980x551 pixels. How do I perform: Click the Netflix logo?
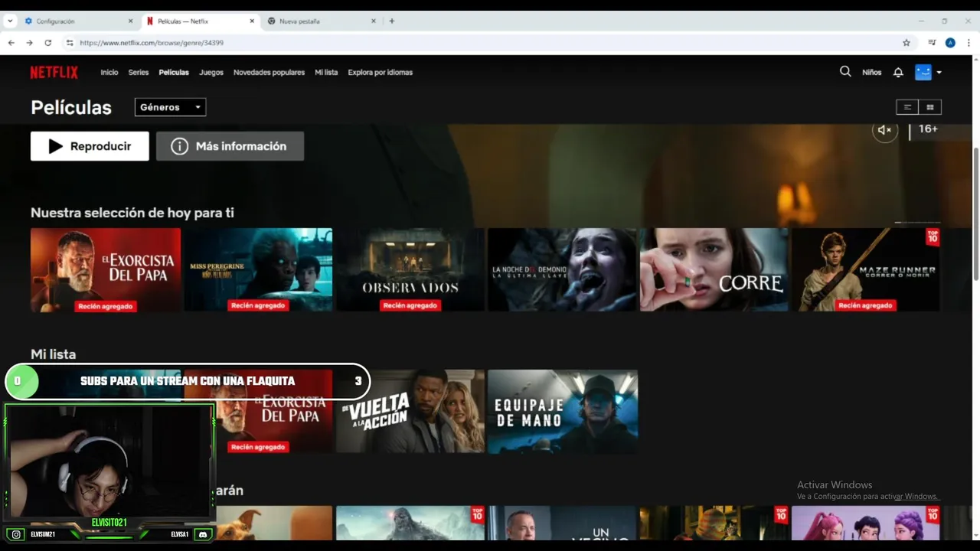[x=54, y=72]
